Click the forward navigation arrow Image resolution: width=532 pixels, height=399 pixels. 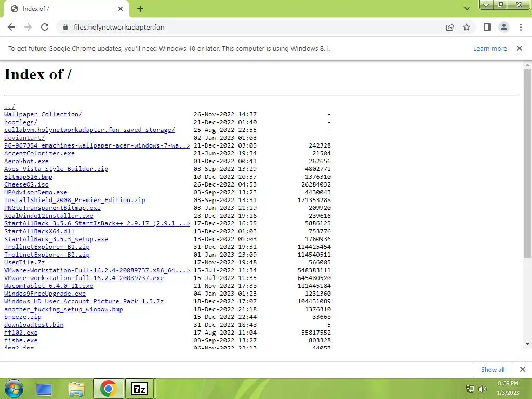[x=28, y=27]
